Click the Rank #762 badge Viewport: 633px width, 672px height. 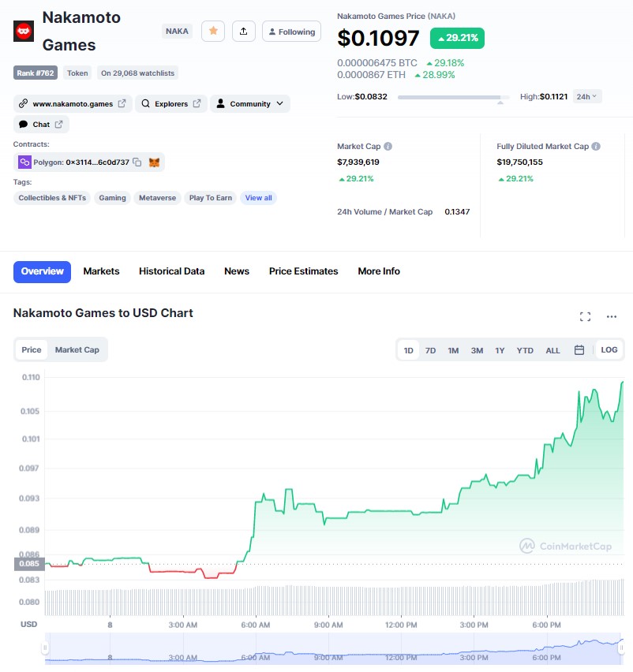coord(36,73)
